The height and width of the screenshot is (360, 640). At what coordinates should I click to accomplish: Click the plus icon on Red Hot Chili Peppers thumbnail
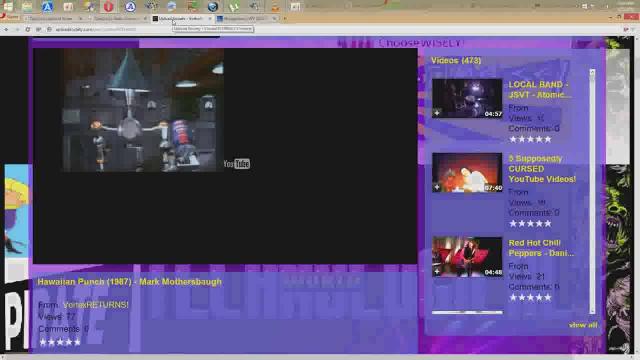(x=437, y=271)
